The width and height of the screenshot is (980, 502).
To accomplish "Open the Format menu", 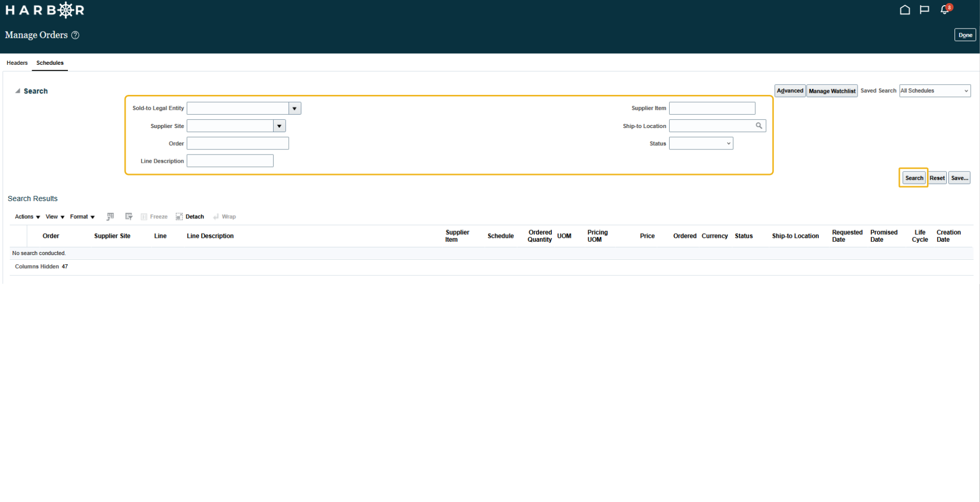I will tap(82, 217).
